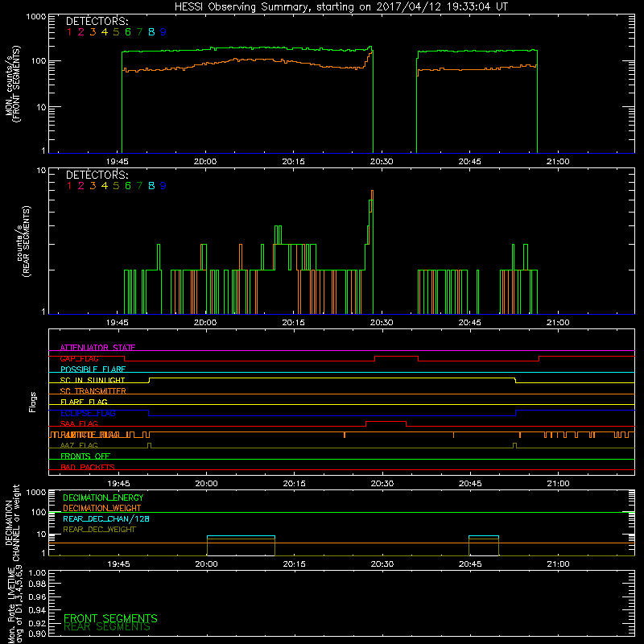The image size is (644, 644).
Task: Click olive detector '5' in rear segments legend
Action: click(x=116, y=186)
